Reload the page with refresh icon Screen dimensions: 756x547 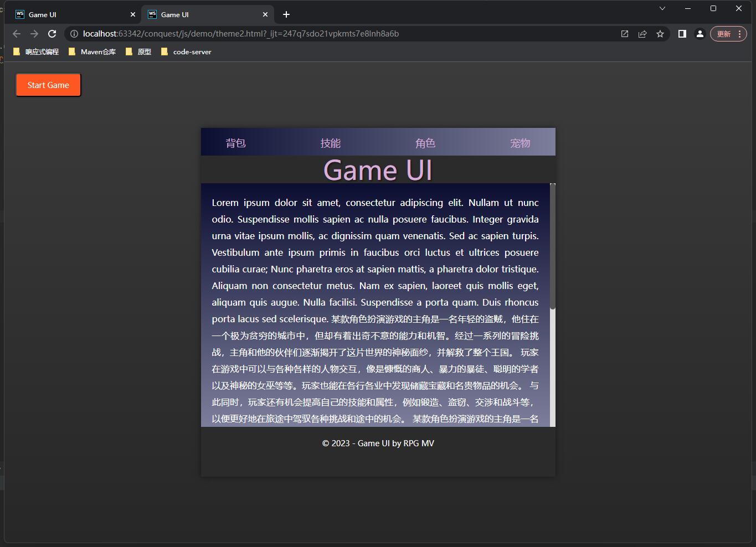[x=52, y=34]
